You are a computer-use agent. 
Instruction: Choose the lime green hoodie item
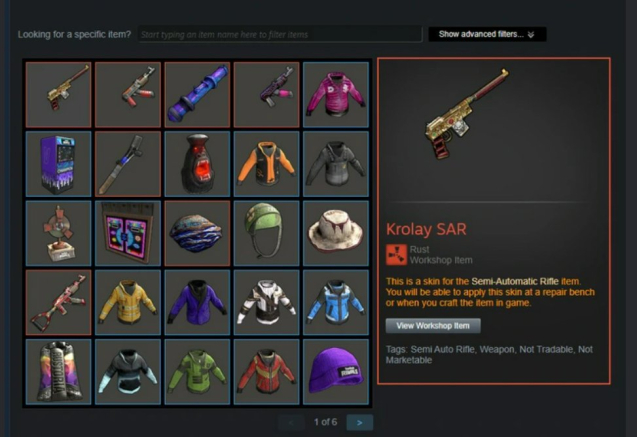pyautogui.click(x=197, y=372)
